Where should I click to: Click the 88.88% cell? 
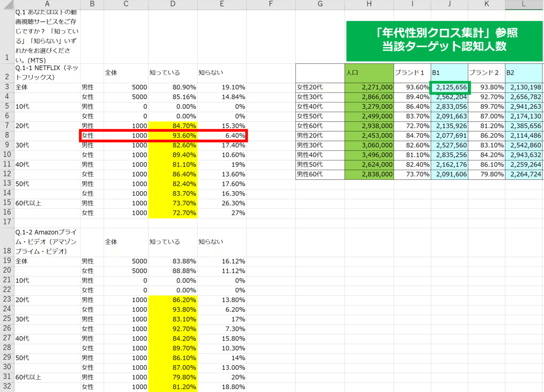173,271
